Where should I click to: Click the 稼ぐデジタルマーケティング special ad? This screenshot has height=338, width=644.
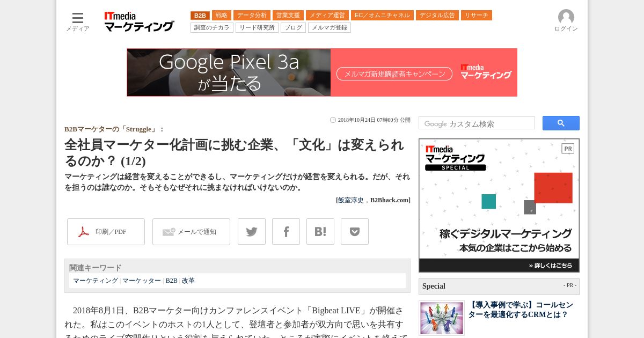click(x=499, y=205)
